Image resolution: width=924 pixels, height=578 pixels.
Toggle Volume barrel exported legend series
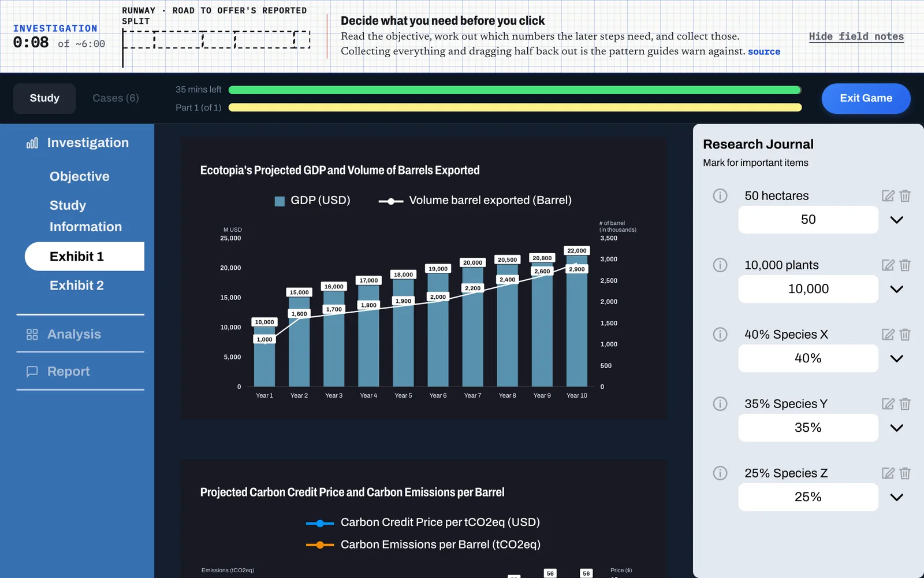475,201
